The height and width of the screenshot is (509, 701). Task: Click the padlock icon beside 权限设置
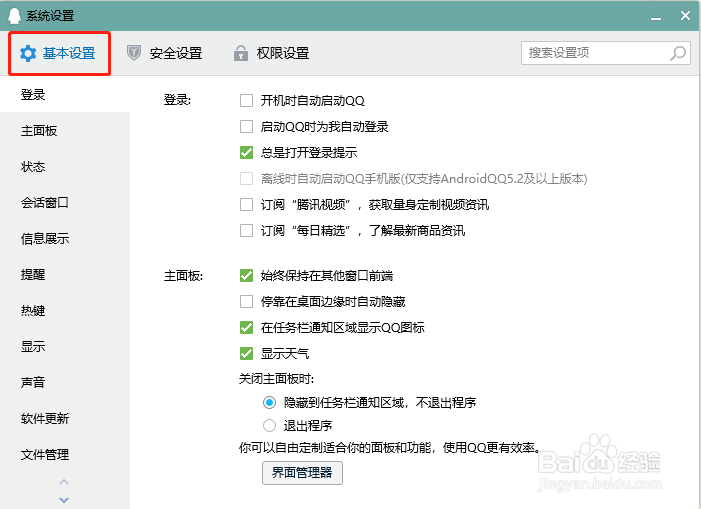click(x=241, y=53)
